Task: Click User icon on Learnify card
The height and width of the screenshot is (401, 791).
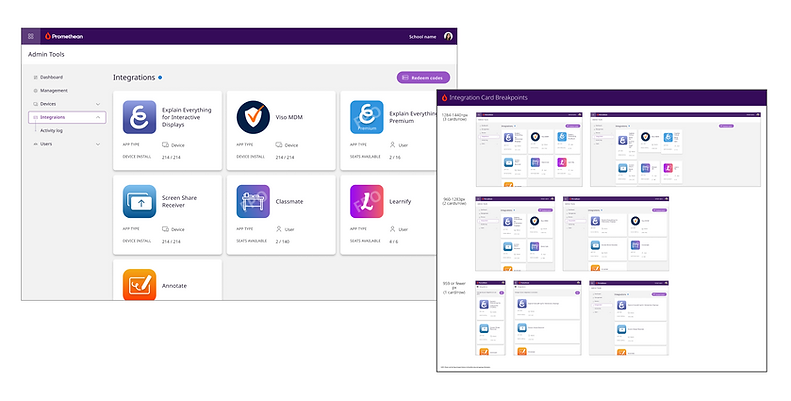Action: [x=392, y=229]
